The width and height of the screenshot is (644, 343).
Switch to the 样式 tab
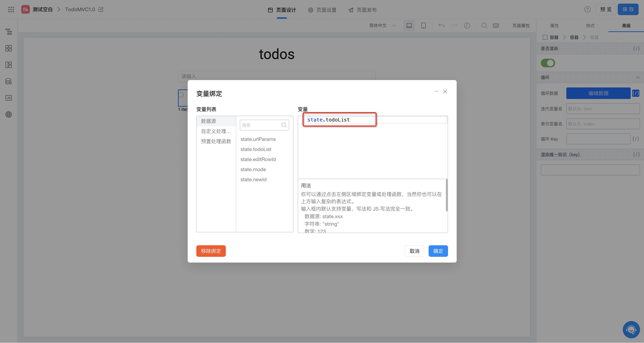(590, 26)
